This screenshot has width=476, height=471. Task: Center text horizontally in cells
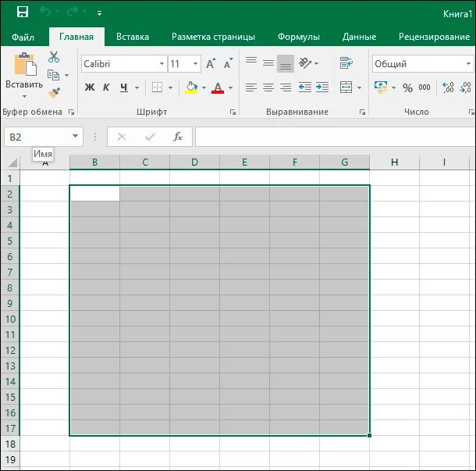268,87
